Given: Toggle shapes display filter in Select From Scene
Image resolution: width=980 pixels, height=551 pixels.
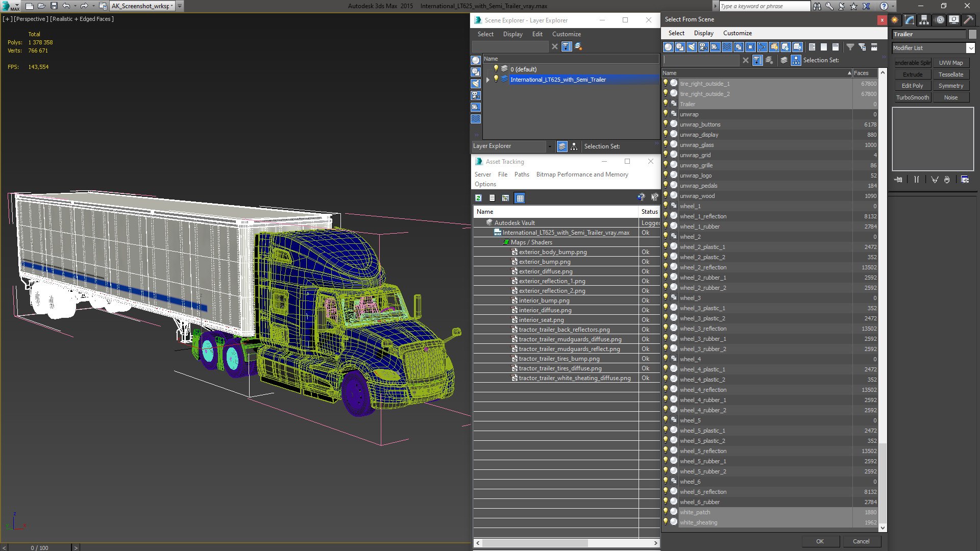Looking at the screenshot, I should (680, 47).
